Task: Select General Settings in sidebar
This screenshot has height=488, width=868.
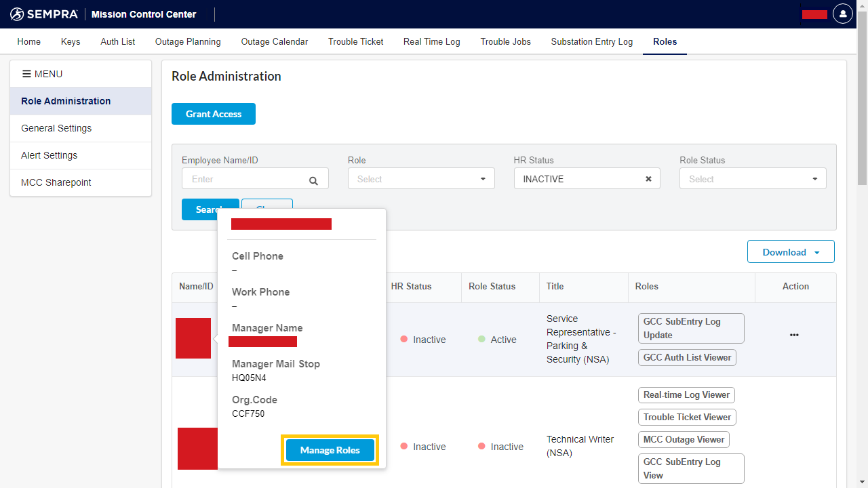Action: click(x=56, y=128)
